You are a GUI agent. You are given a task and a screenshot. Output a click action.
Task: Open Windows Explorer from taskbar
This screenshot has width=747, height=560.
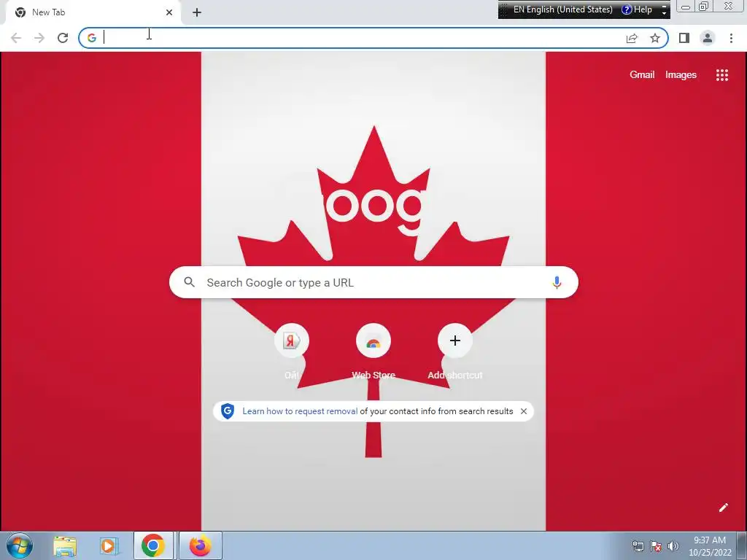pos(65,545)
